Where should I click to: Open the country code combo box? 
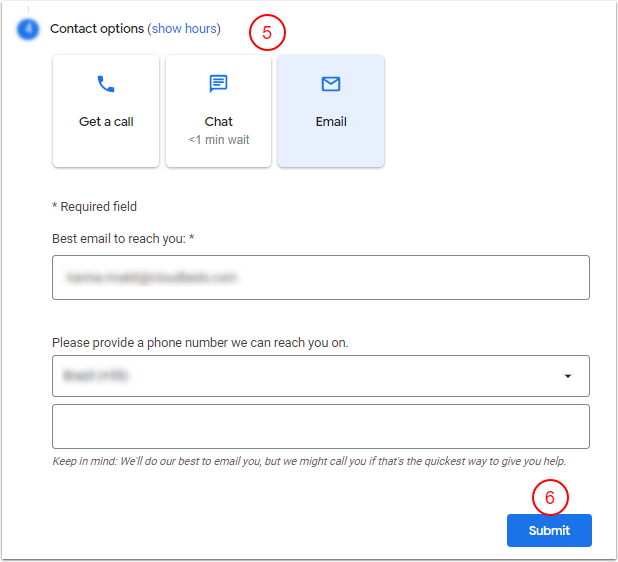[310, 376]
